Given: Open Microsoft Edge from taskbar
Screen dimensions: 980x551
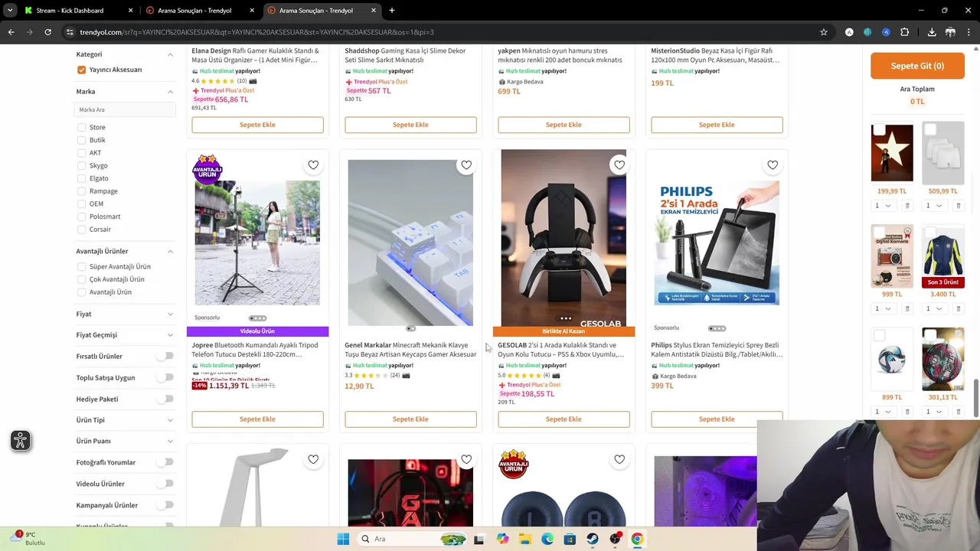Looking at the screenshot, I should [x=547, y=539].
